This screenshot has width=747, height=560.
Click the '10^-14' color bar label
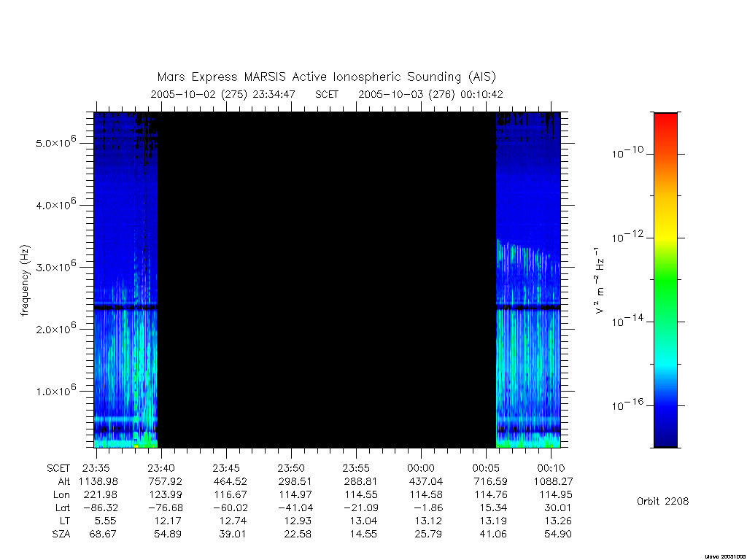point(627,321)
